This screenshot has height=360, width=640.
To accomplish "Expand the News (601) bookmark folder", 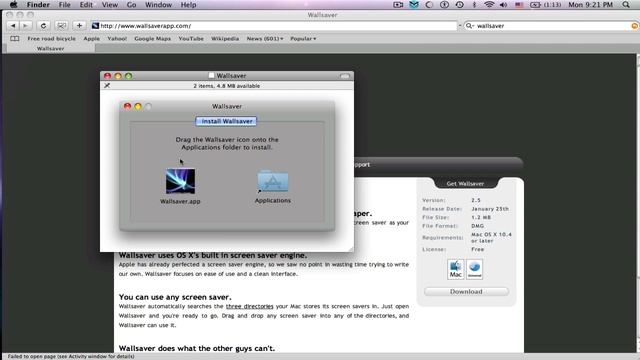I will tap(264, 38).
